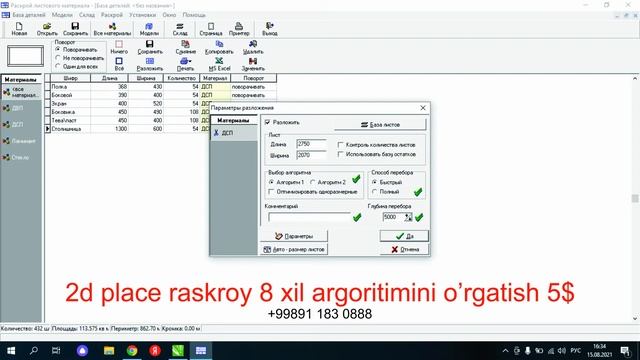Select Стекло in the materials sidebar
Screen dimensions: 640x360
(x=20, y=158)
